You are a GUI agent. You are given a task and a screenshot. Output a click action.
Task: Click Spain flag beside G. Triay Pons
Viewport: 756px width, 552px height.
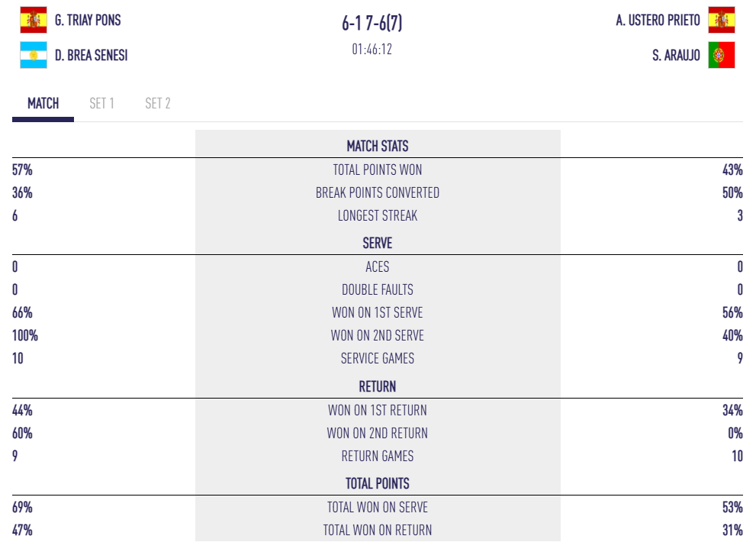click(x=33, y=20)
